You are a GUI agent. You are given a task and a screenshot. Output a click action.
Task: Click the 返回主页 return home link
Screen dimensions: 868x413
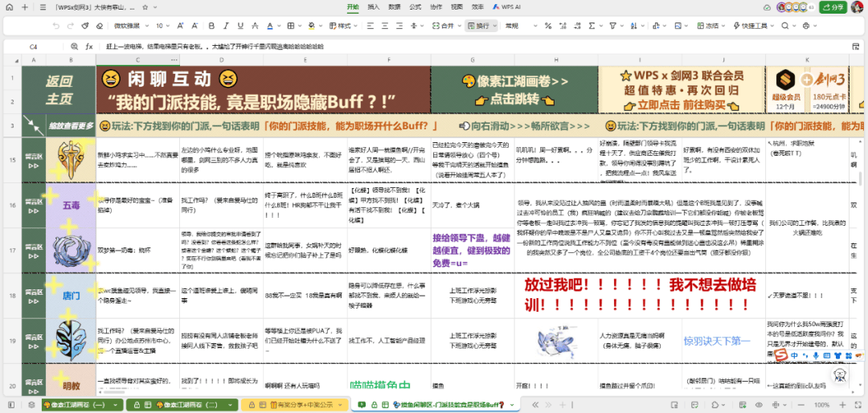tap(58, 90)
